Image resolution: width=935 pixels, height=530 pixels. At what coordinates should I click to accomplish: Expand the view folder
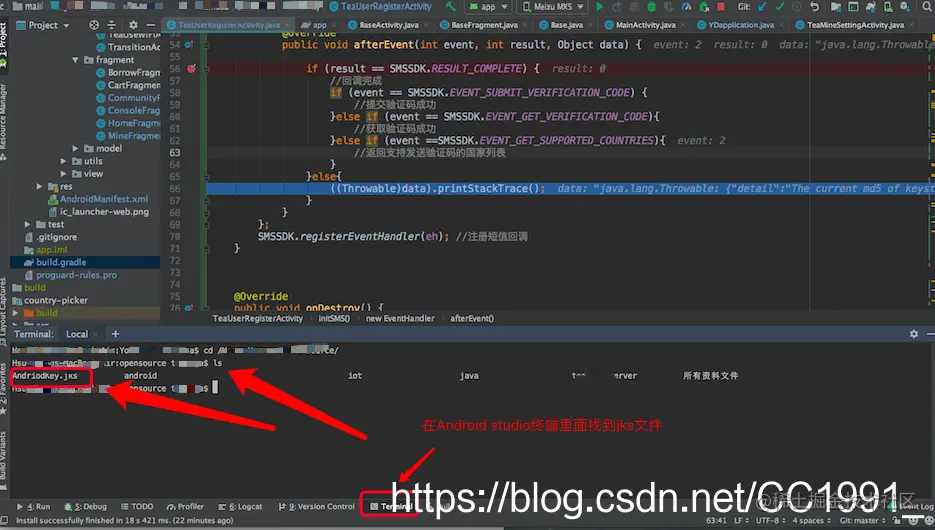click(63, 174)
